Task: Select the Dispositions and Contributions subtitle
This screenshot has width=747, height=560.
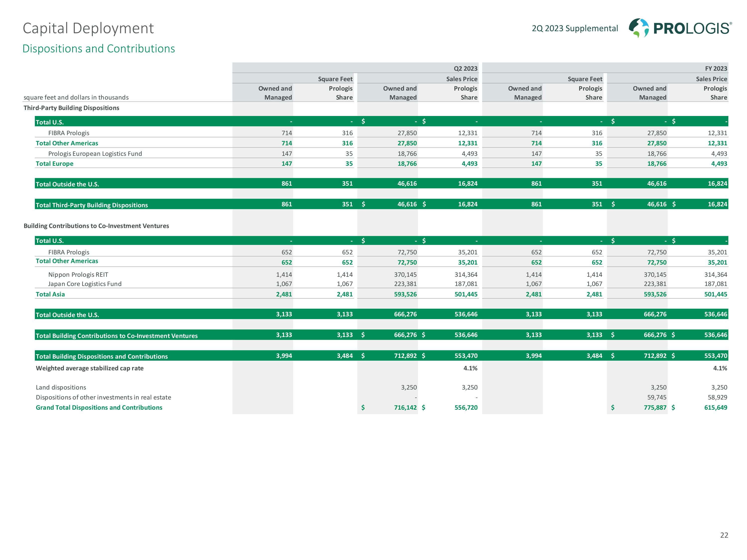Action: tap(99, 49)
